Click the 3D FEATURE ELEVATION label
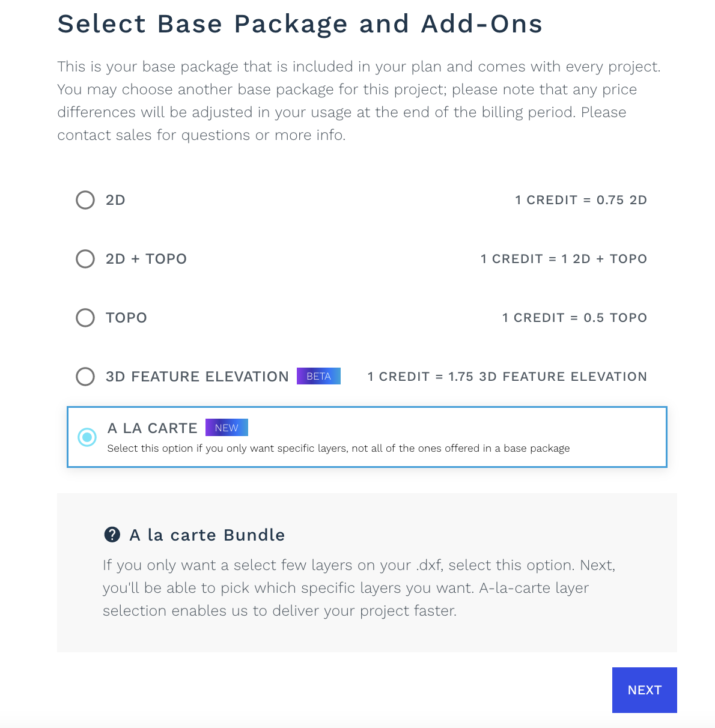Image resolution: width=715 pixels, height=728 pixels. (197, 377)
